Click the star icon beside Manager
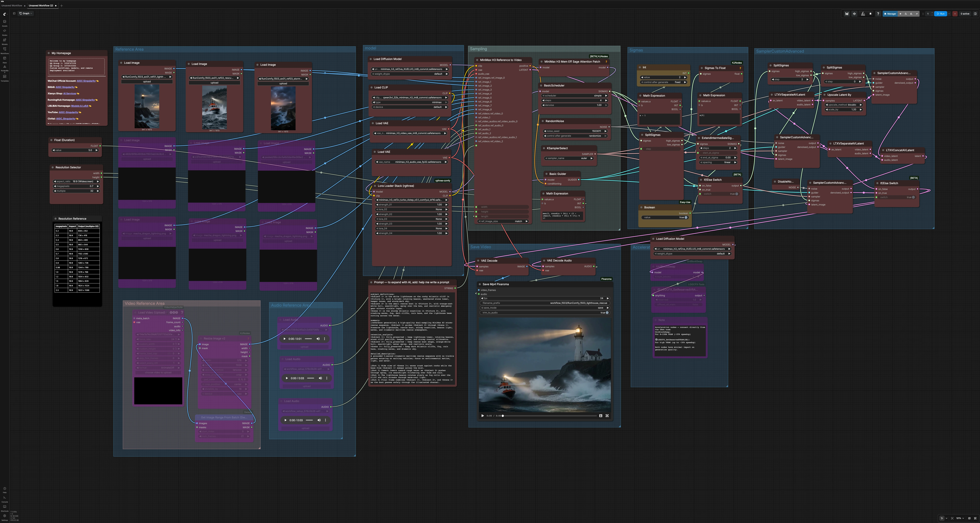 pyautogui.click(x=900, y=14)
